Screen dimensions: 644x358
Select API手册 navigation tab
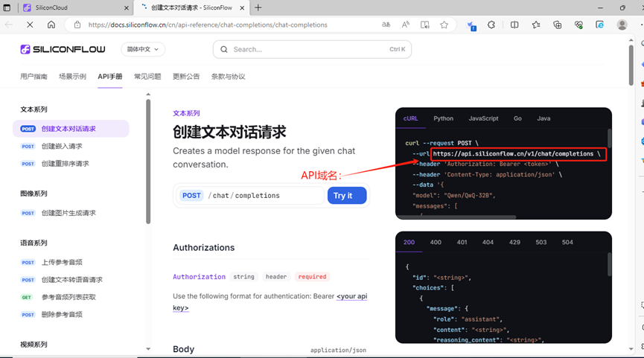tap(110, 77)
